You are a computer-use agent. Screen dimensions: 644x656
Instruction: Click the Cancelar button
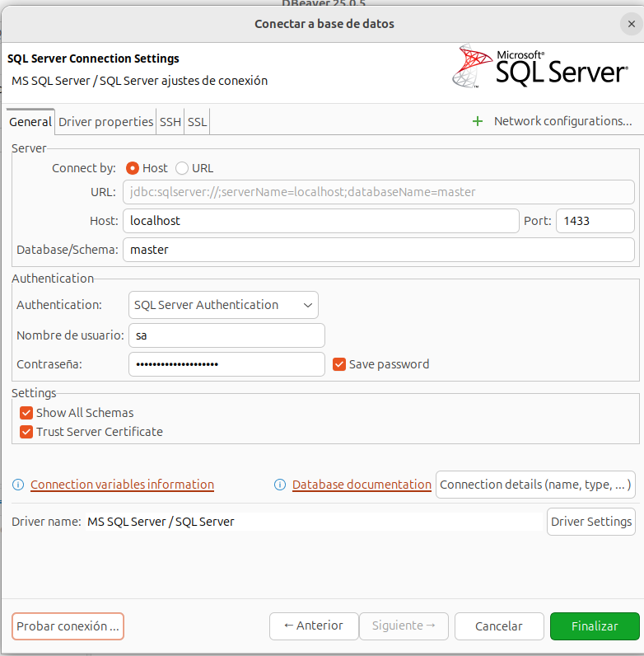[499, 626]
